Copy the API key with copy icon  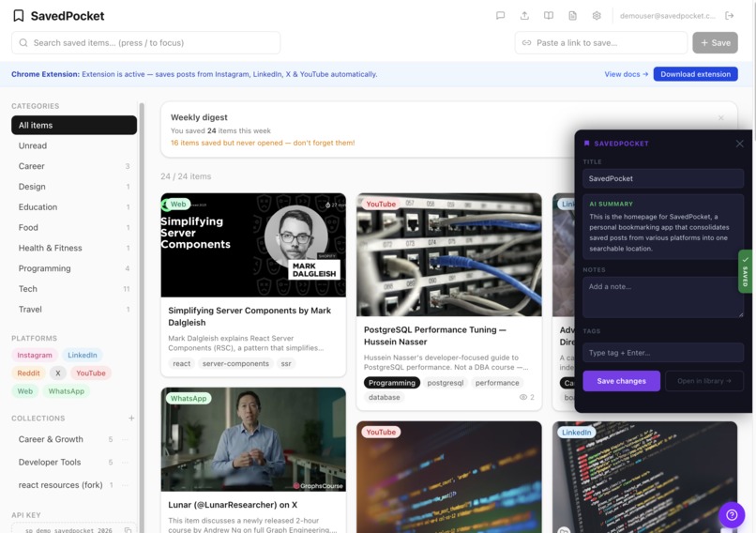pos(128,530)
